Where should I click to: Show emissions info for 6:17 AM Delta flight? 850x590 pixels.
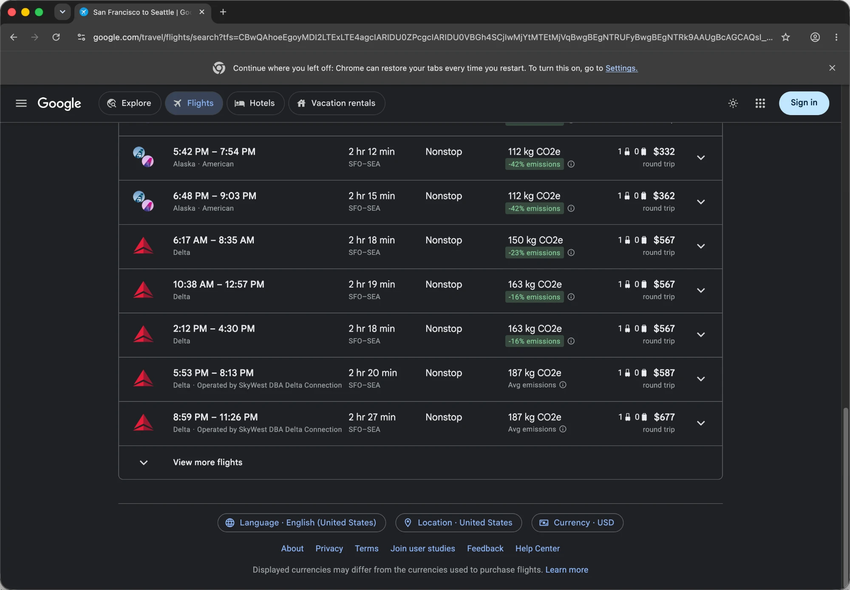(571, 253)
